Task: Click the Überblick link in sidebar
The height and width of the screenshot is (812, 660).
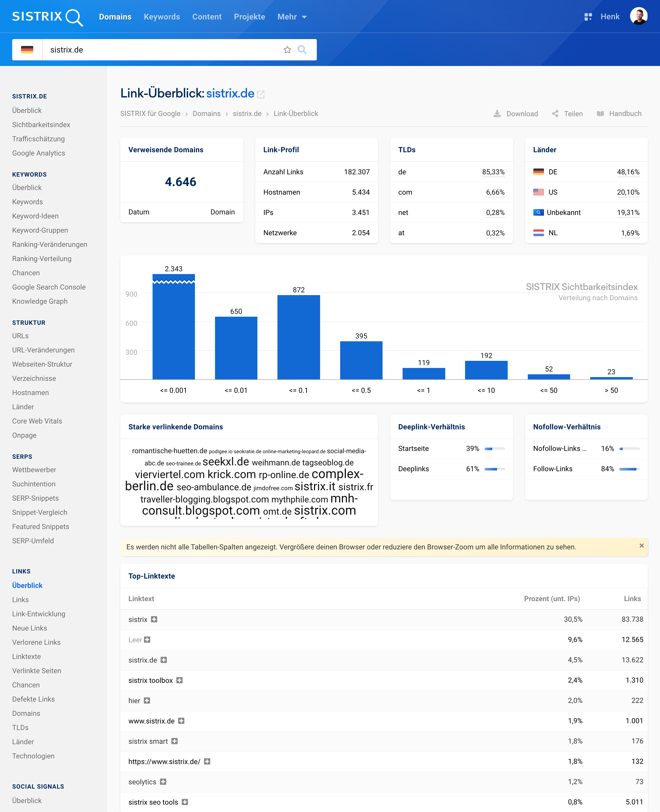Action: coord(27,110)
